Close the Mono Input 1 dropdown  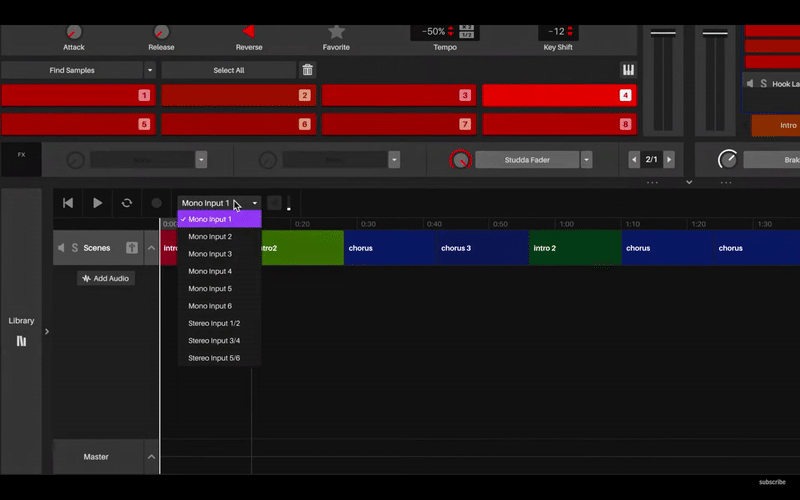tap(219, 203)
